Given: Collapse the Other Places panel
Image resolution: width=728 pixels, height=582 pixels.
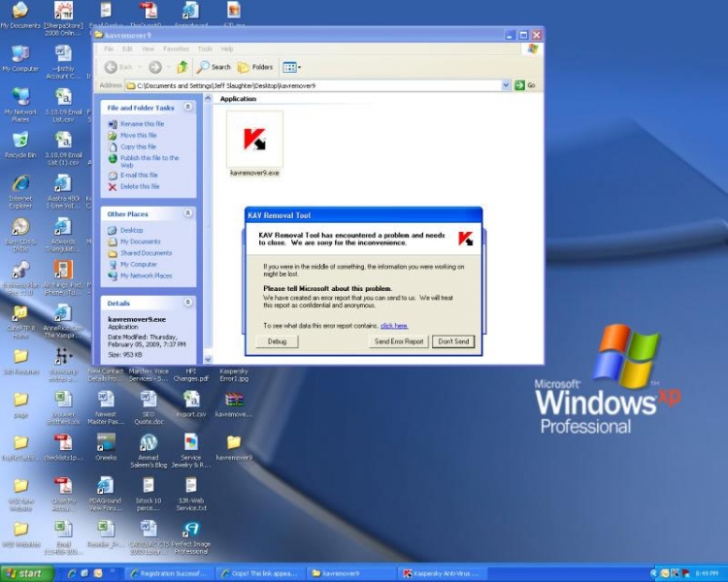Looking at the screenshot, I should (188, 213).
